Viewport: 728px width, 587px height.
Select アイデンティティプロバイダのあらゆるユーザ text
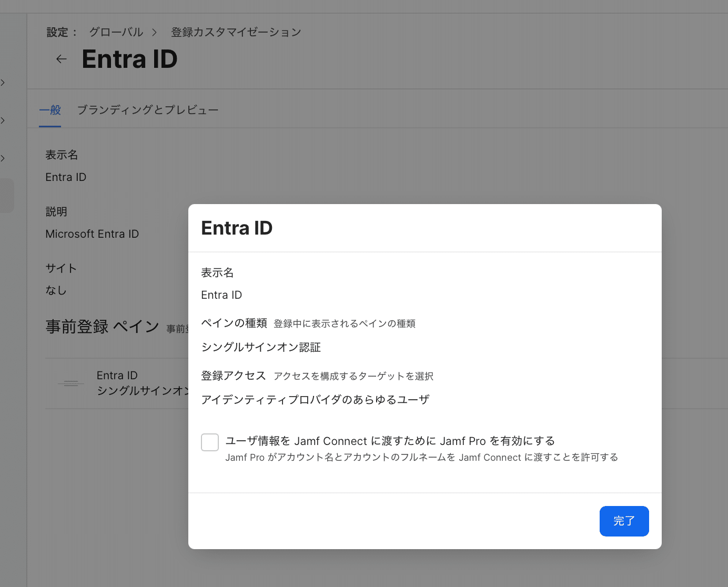click(x=315, y=400)
